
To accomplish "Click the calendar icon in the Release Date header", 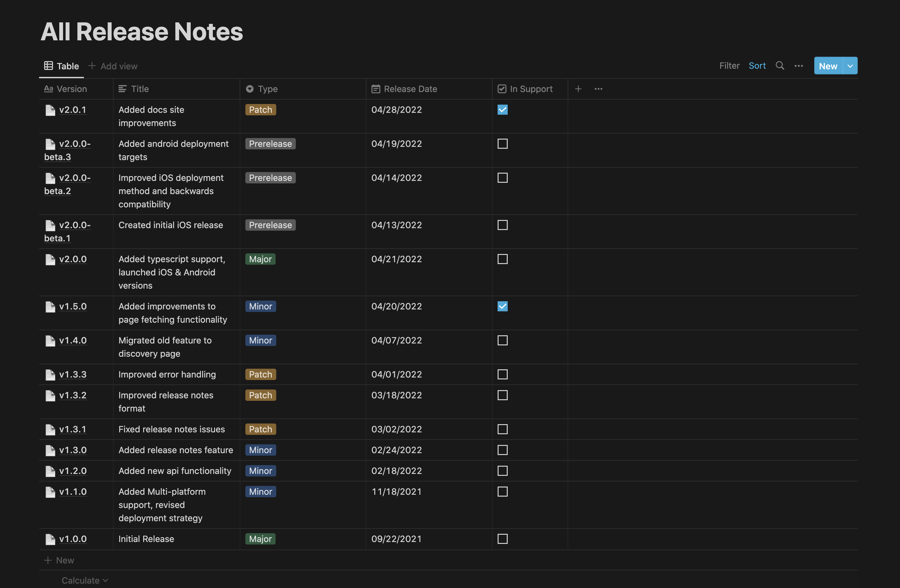I will point(375,89).
